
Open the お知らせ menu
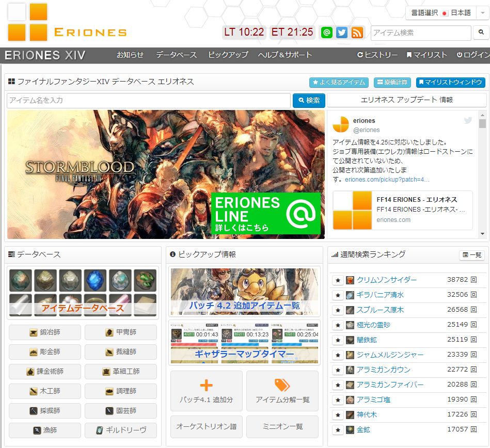pyautogui.click(x=130, y=55)
